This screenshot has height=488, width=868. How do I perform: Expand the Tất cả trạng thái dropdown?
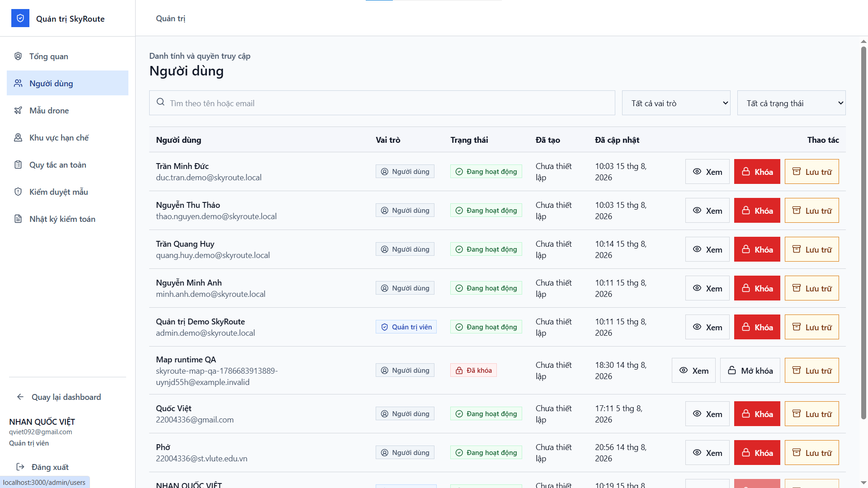791,103
